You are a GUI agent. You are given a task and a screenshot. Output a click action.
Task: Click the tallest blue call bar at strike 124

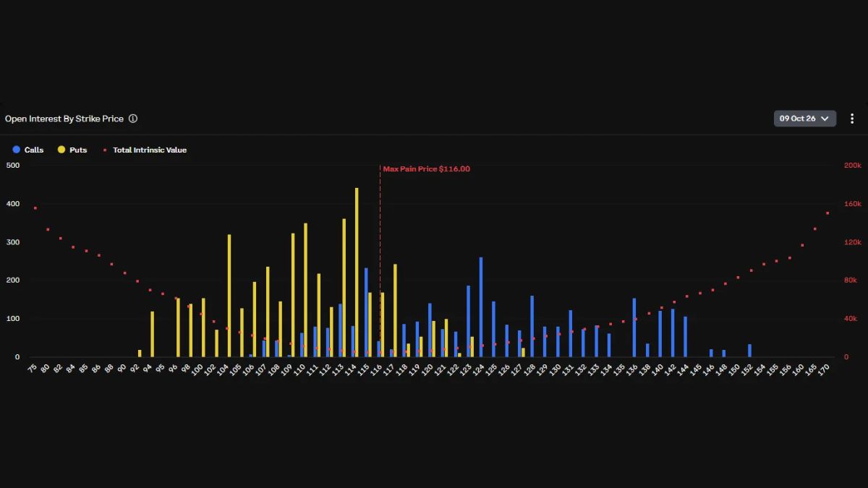click(481, 307)
